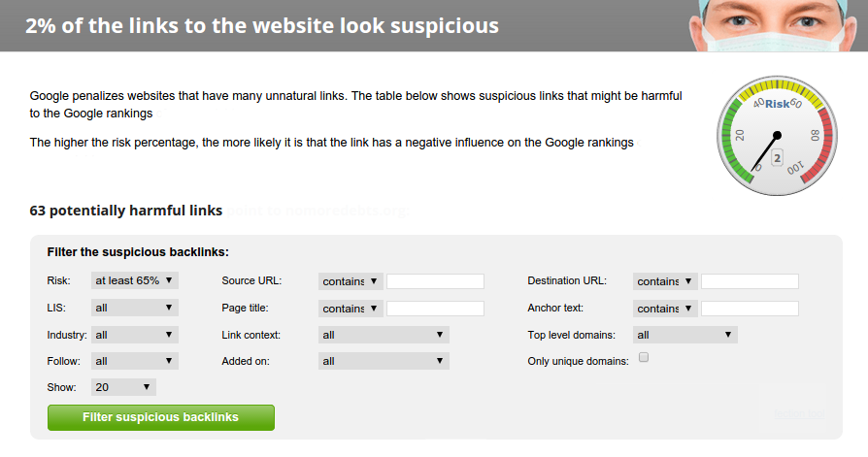Viewport: 868px width, 457px height.
Task: Open Source URL contains operator dropdown
Action: click(x=351, y=281)
